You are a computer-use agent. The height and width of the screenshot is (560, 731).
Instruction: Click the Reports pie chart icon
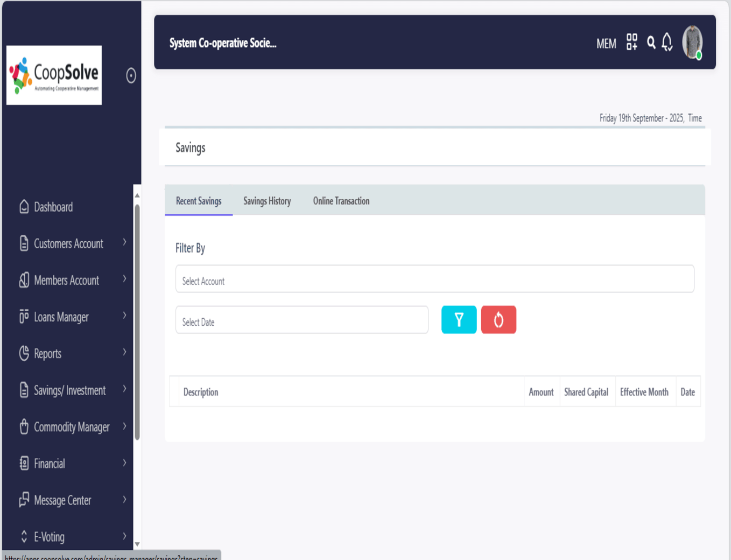click(x=24, y=353)
